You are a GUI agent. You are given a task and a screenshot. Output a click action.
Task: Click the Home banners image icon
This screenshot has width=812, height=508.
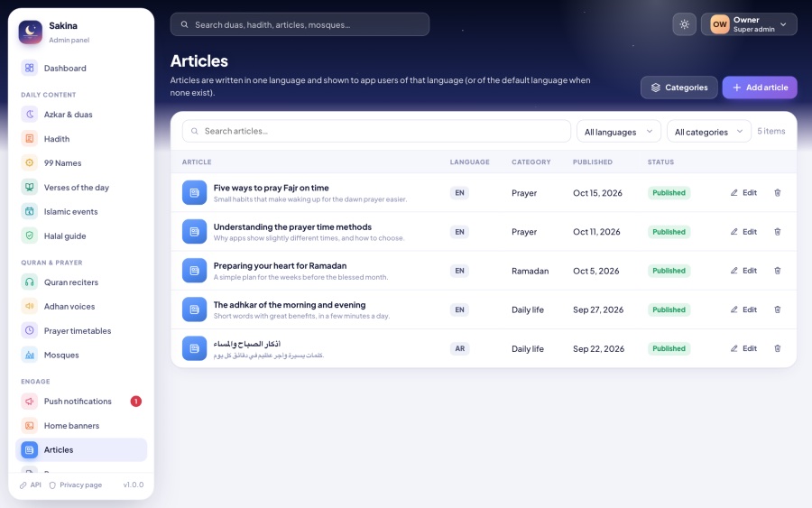coord(30,426)
